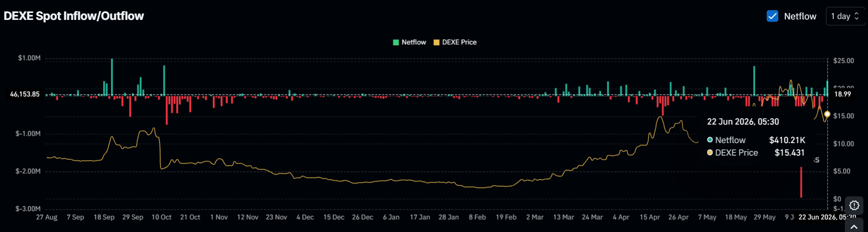Click the 26 Dec date label
This screenshot has width=868, height=232.
363,217
